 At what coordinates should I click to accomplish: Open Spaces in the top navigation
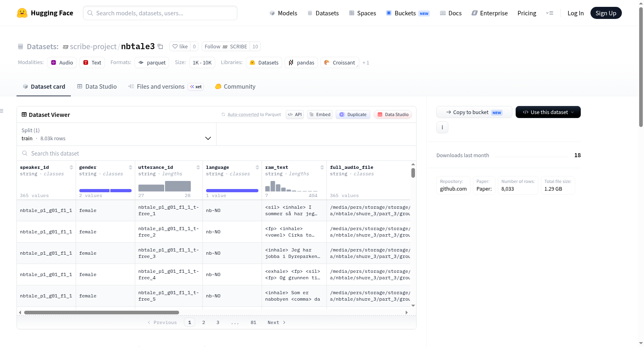(363, 13)
